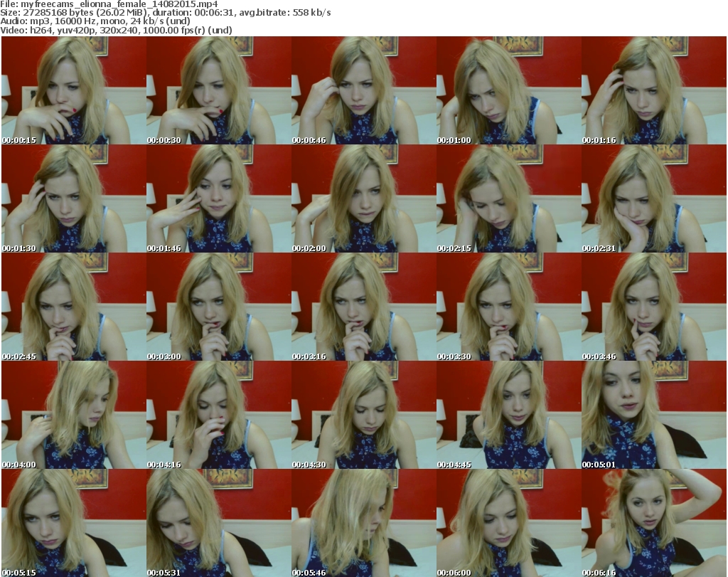Click the thumbnail frame stamped 00:00:15
Screen dimensions: 728x577
coord(74,90)
